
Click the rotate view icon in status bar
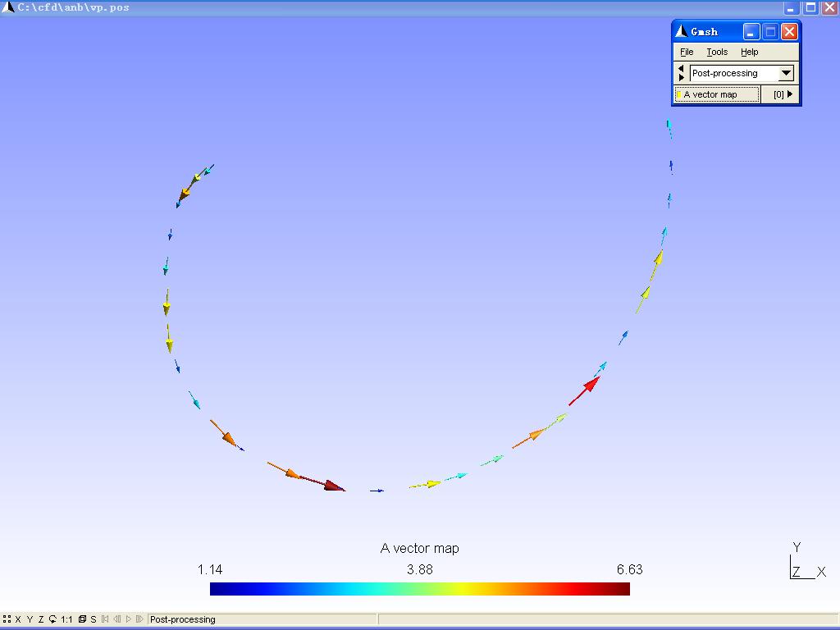coord(52,619)
